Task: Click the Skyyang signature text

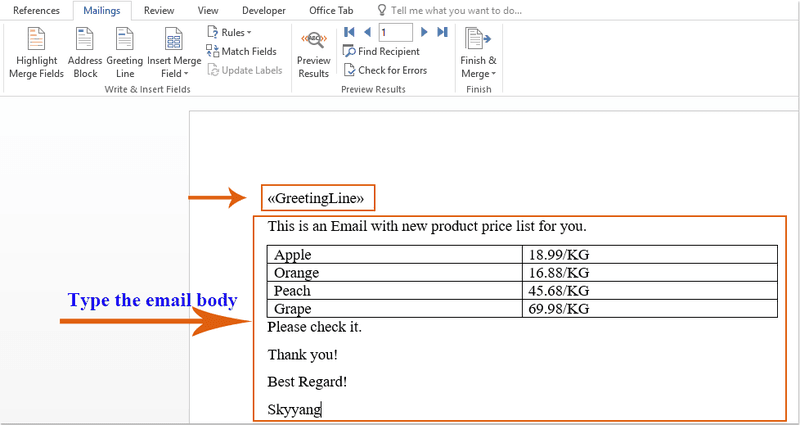Action: [x=294, y=409]
